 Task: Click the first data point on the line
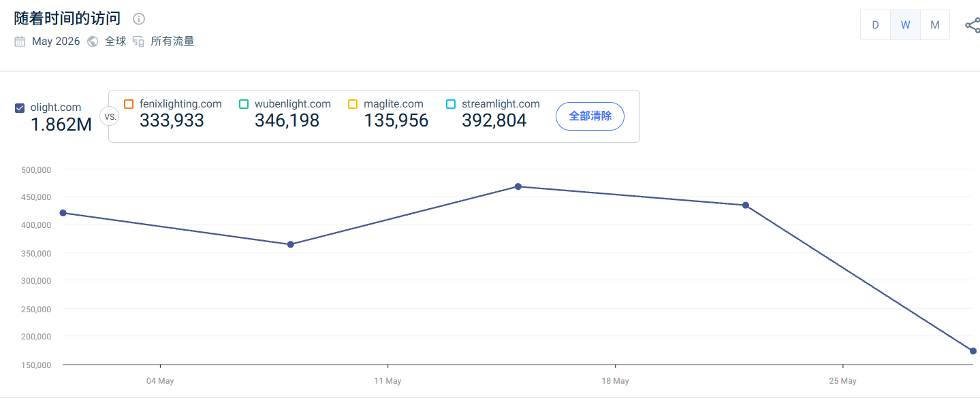pos(63,213)
